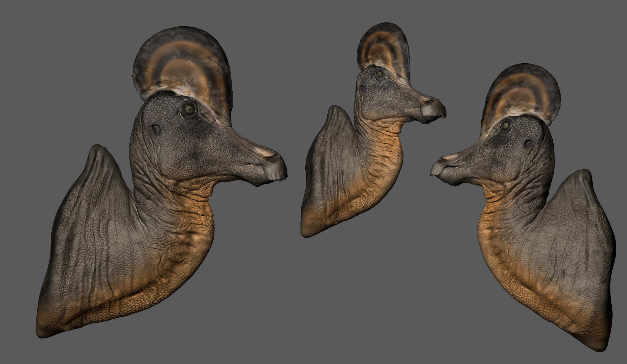Click the eye of the center dinosaur model
Screen dimensions: 627x364
pyautogui.click(x=380, y=74)
